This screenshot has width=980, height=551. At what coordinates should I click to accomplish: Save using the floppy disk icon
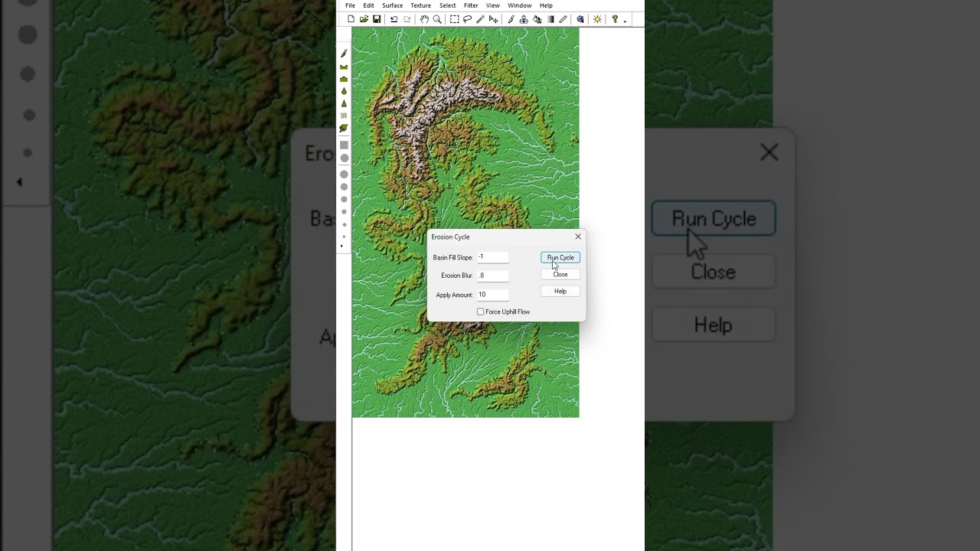click(x=377, y=19)
